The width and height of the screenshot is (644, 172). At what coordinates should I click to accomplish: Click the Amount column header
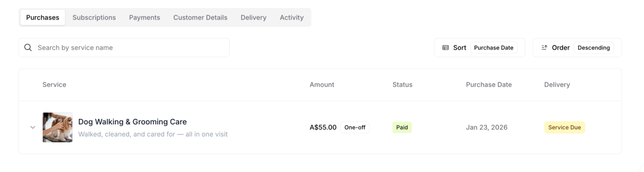tap(322, 85)
